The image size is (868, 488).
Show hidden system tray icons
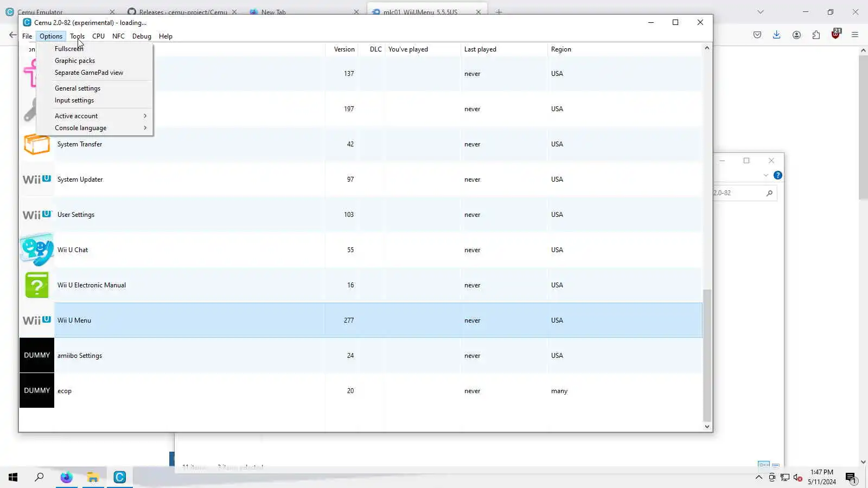pyautogui.click(x=759, y=477)
